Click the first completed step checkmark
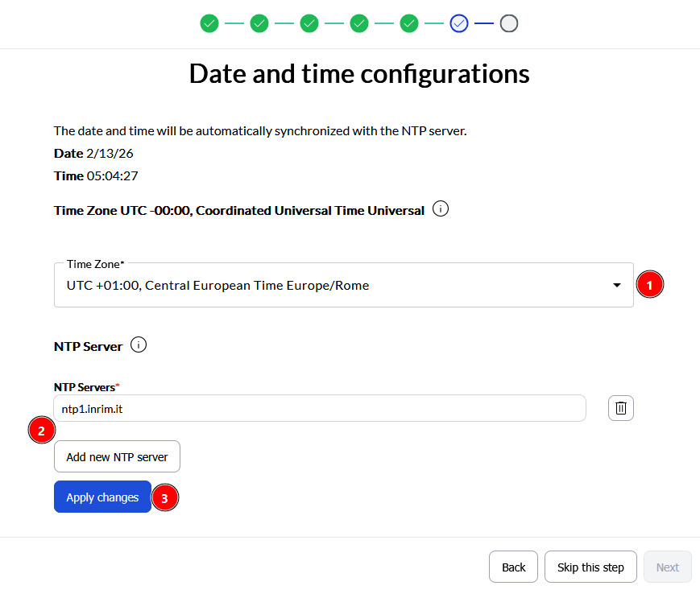Viewport: 700px width, 594px height. pos(209,23)
